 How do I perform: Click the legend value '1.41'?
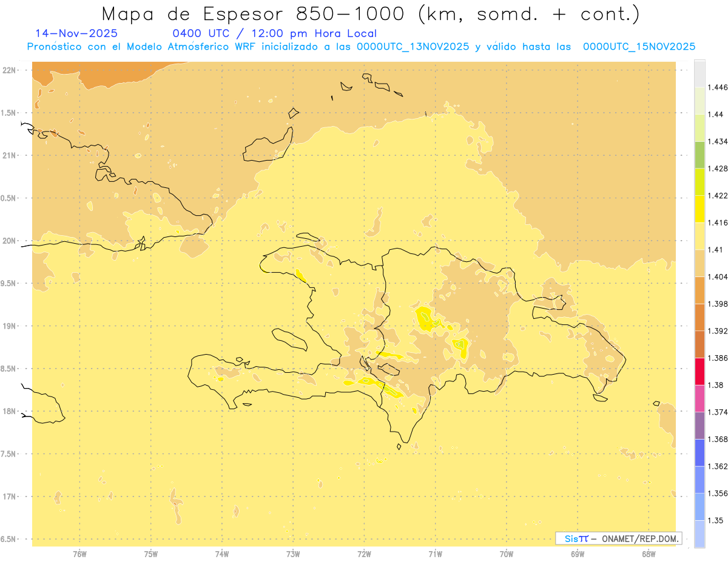click(716, 249)
